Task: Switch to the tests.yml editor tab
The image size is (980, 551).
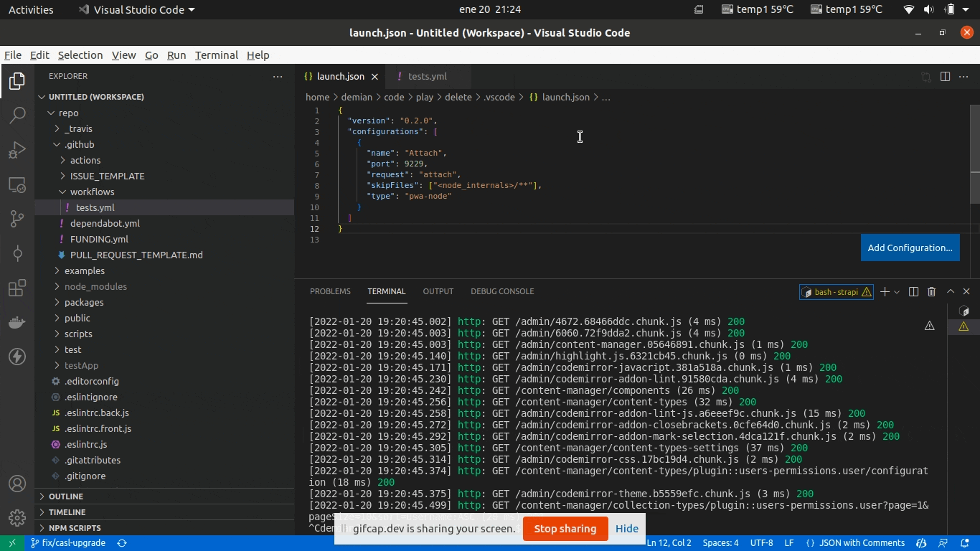Action: click(427, 76)
